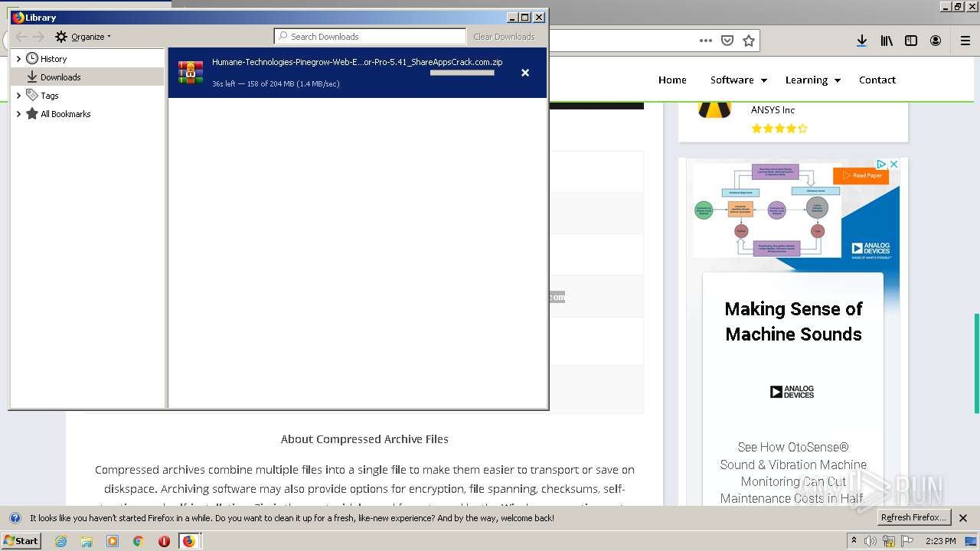Show hidden system tray icons

pyautogui.click(x=854, y=541)
